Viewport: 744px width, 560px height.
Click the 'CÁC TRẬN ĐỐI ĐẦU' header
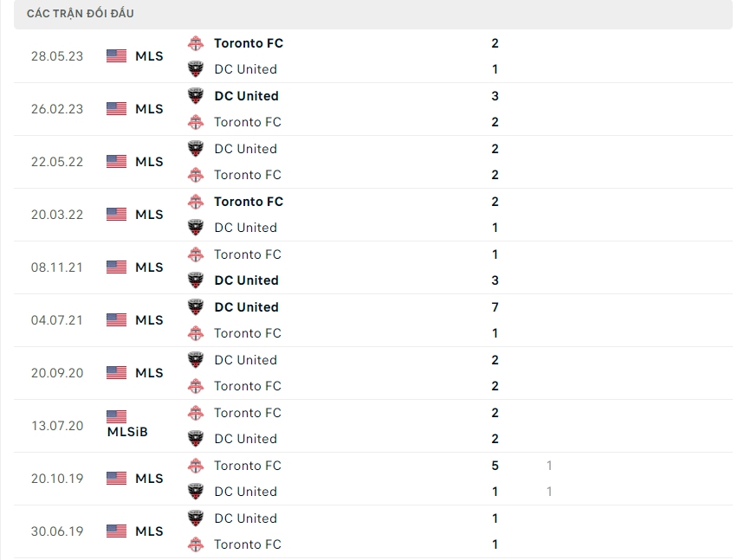pos(81,14)
